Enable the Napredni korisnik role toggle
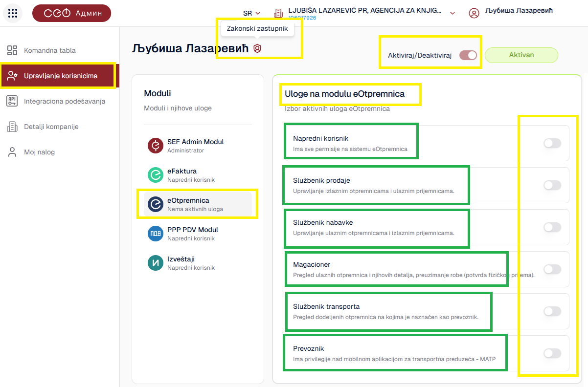588x387 pixels. (x=552, y=143)
